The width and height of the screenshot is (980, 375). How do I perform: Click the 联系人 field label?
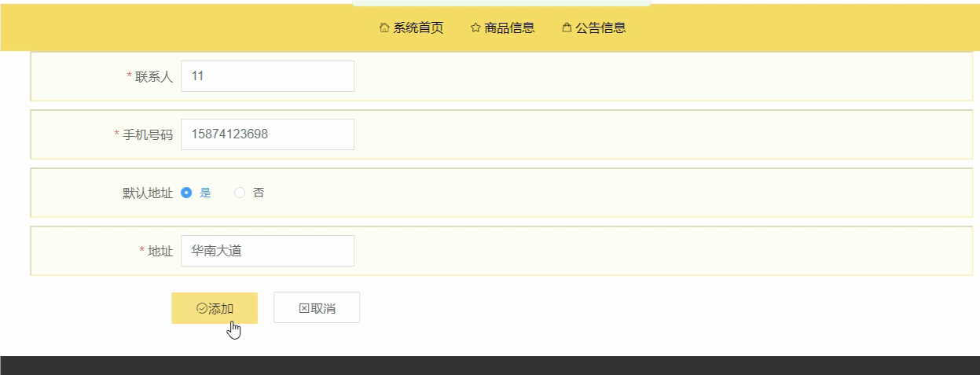coord(154,76)
